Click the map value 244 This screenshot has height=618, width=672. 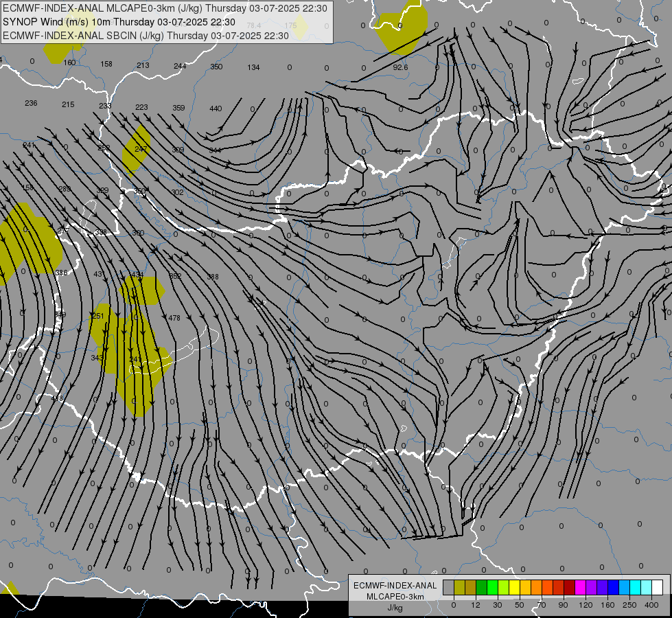(180, 66)
